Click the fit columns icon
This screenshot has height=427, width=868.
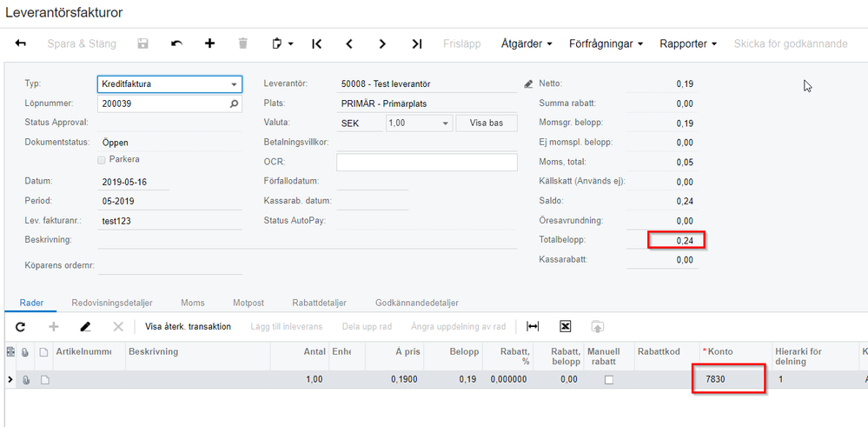533,327
